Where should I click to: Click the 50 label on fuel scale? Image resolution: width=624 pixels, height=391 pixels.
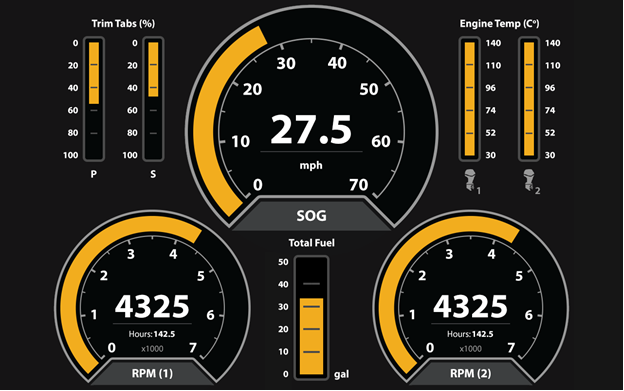pos(283,262)
